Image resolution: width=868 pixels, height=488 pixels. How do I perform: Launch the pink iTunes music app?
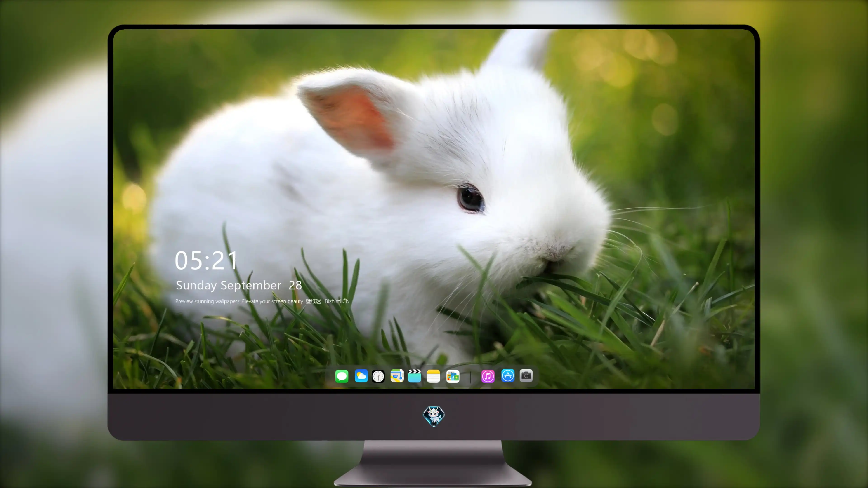coord(488,376)
